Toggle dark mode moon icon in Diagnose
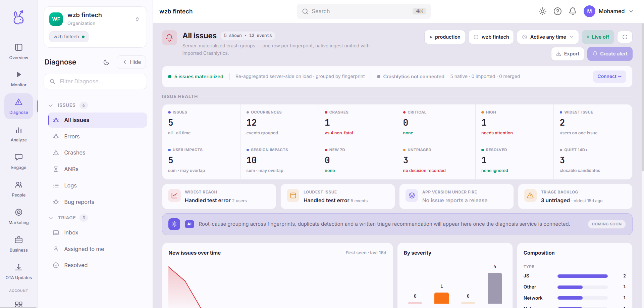 [x=106, y=62]
